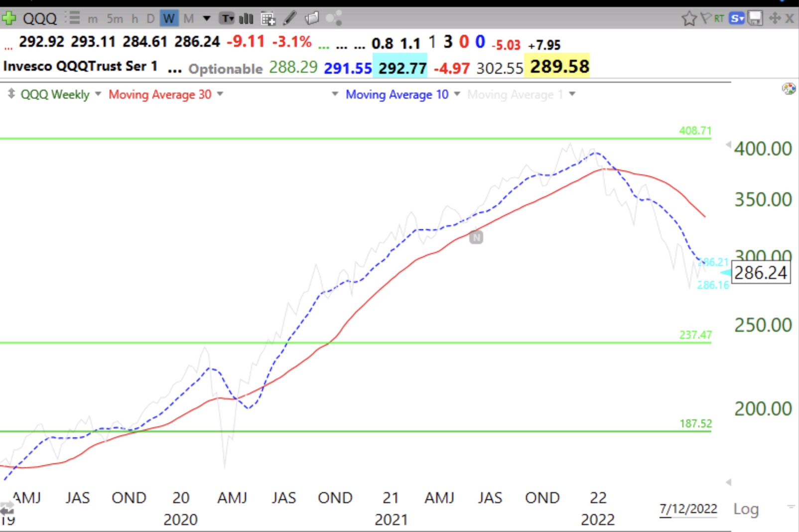Screen dimensions: 799x532
Task: Expand the Moving Average 30 dropdown arrow
Action: point(220,94)
